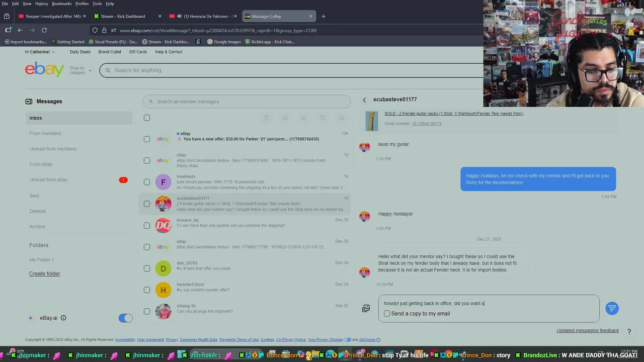Click the attach image icon beside message box
The height and width of the screenshot is (362, 644).
click(x=366, y=308)
